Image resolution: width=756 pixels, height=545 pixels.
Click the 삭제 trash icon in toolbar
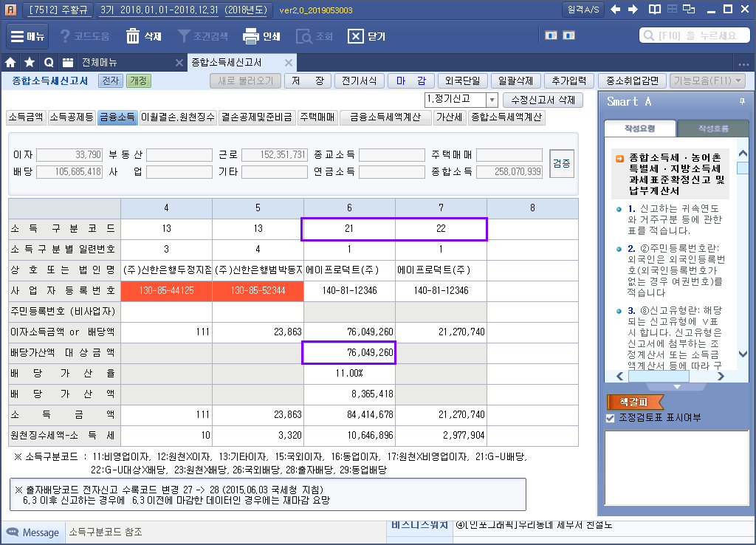click(133, 36)
